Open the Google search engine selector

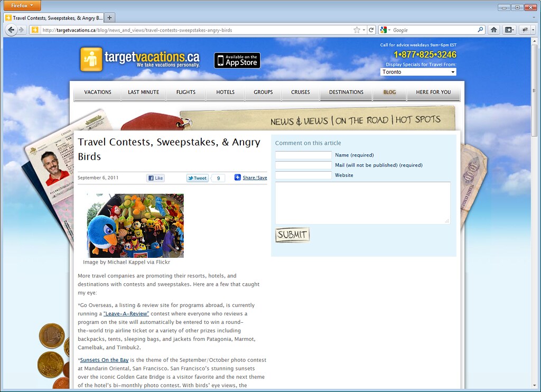(385, 30)
